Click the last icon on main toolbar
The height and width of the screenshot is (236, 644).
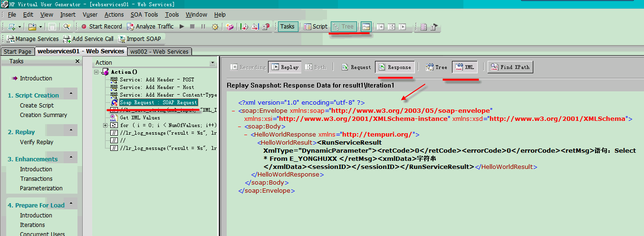point(434,27)
